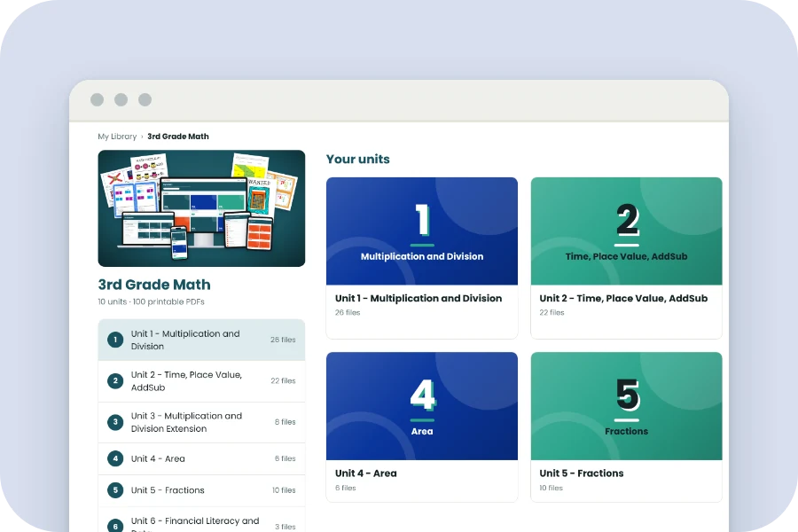The width and height of the screenshot is (798, 532).
Task: Click the number 1 circle badge in sidebar
Action: (x=115, y=340)
